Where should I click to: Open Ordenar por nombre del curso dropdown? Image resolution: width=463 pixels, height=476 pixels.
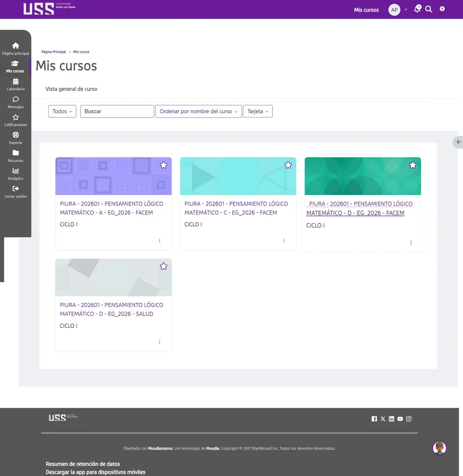198,111
